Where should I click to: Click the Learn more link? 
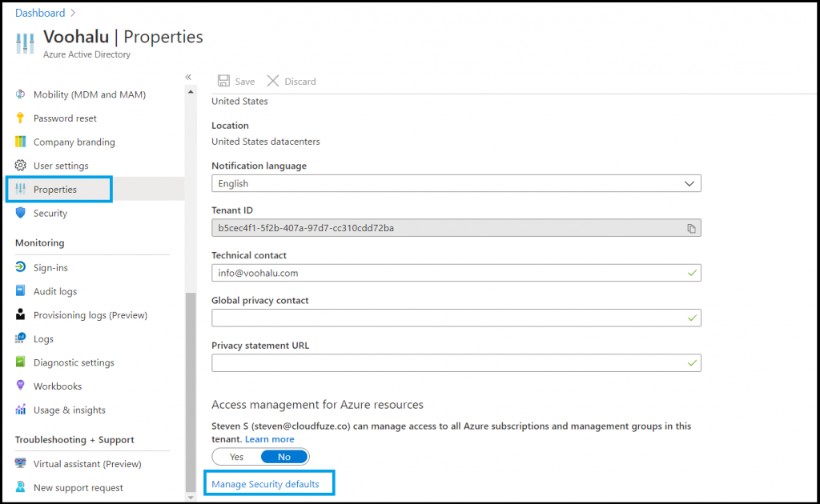pos(269,438)
